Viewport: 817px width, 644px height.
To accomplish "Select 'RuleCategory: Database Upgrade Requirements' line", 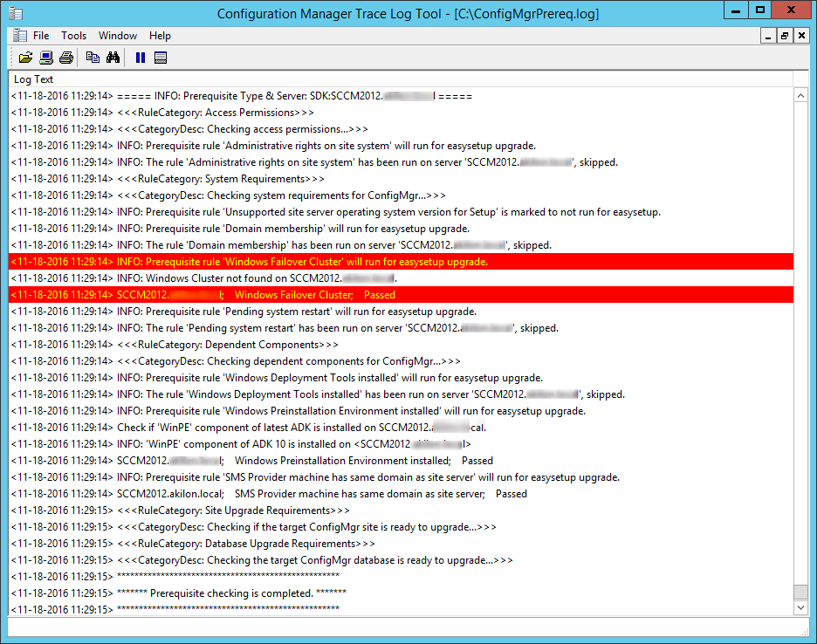I will tap(401, 544).
